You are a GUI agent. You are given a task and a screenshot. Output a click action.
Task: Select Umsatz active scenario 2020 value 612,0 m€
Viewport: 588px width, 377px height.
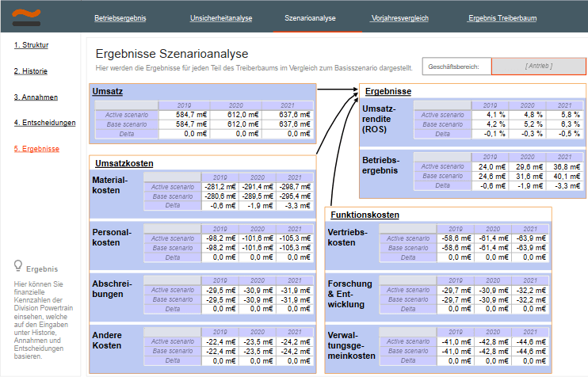(x=236, y=115)
